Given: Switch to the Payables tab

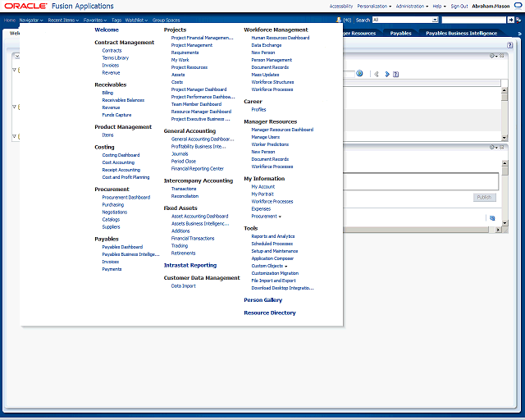Looking at the screenshot, I should [x=401, y=34].
